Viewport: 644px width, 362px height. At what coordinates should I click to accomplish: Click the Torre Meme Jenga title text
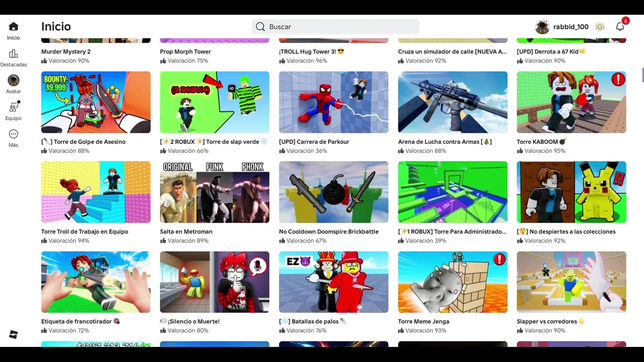pyautogui.click(x=424, y=322)
